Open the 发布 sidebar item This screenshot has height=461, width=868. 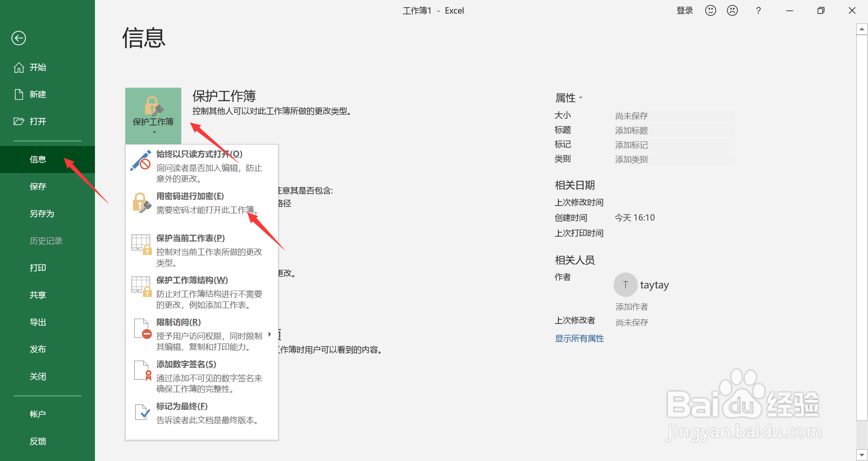click(47, 349)
